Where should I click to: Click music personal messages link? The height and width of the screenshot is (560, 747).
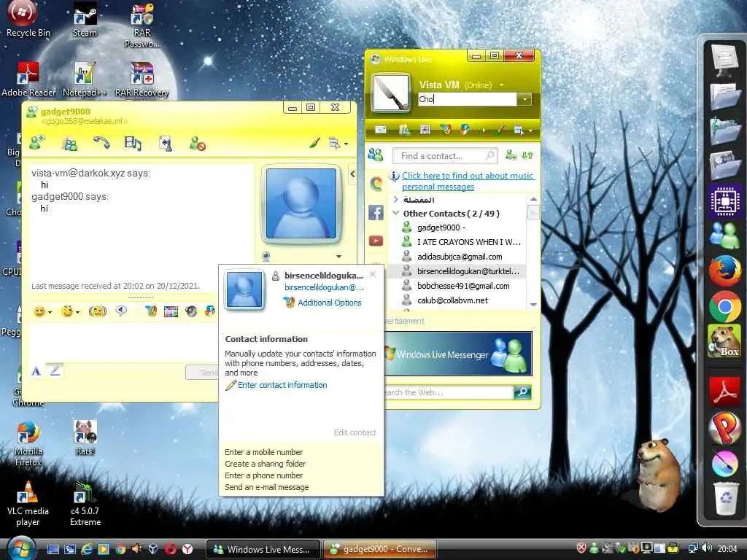tap(468, 181)
